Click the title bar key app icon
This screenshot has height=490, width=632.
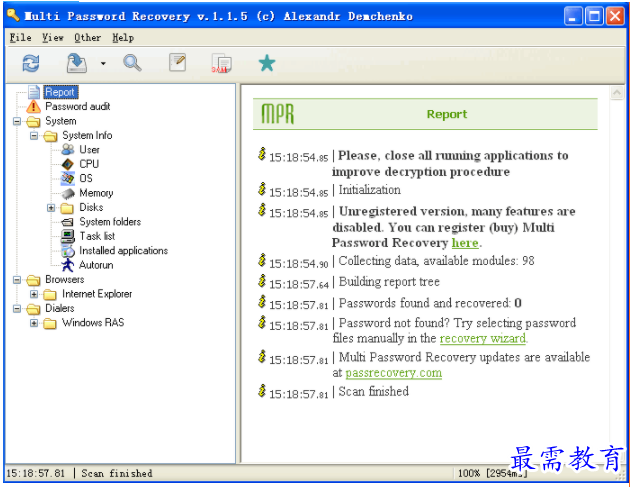point(13,15)
